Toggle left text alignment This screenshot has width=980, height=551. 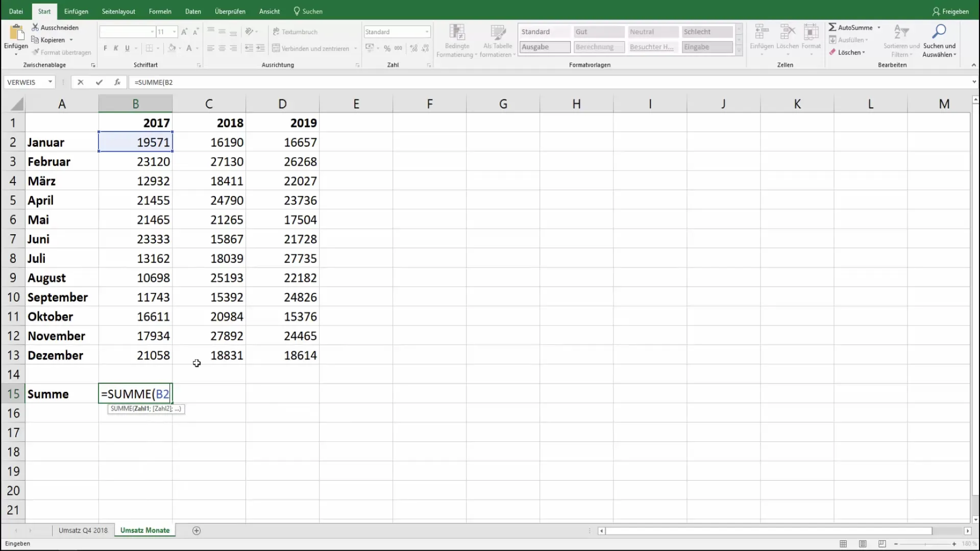coord(210,48)
